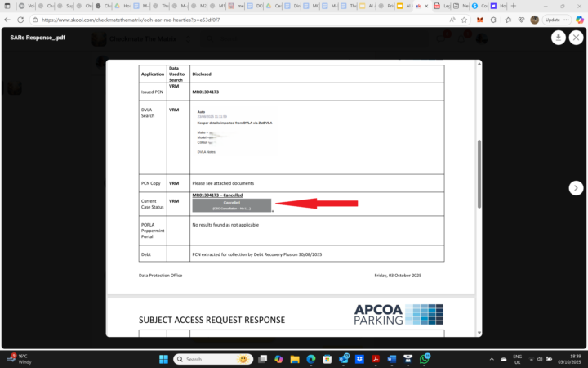Click the PDF scrollbar down arrow
Image resolution: width=588 pixels, height=368 pixels.
click(x=479, y=333)
